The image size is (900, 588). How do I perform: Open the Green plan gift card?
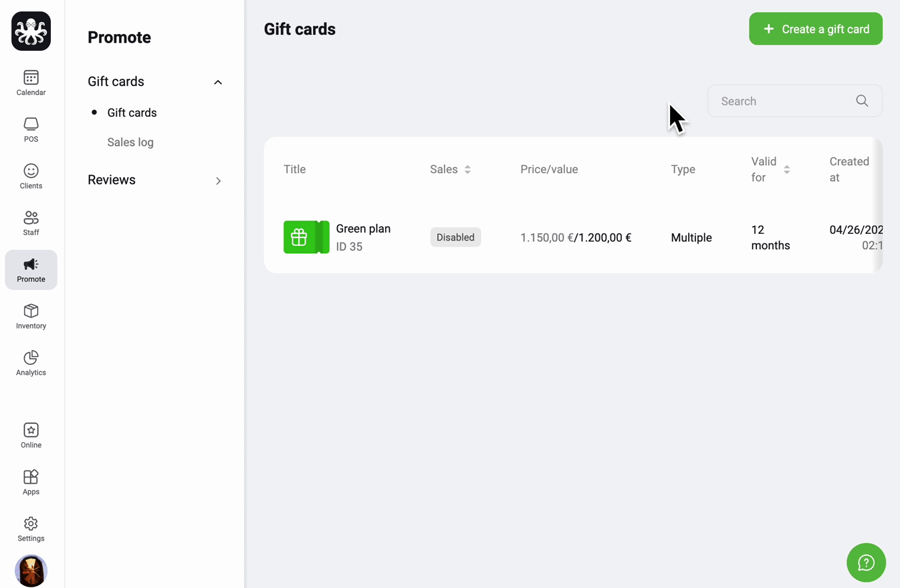[x=363, y=229]
